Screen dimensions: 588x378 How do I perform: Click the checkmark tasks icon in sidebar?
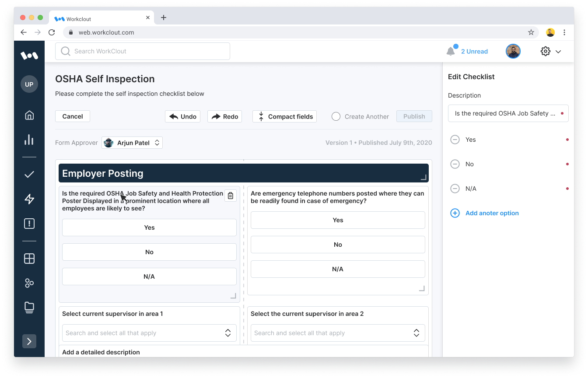tap(29, 175)
